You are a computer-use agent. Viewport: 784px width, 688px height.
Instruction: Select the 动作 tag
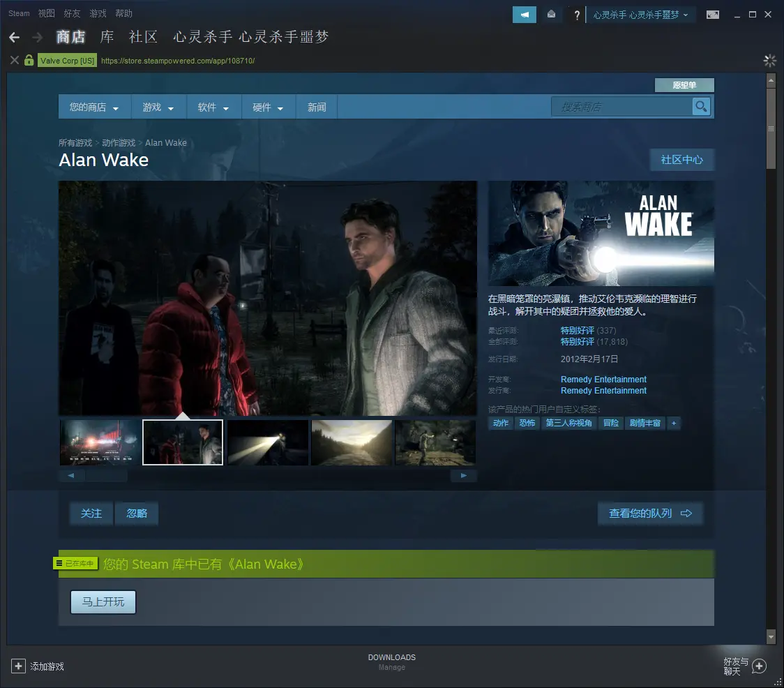point(501,424)
